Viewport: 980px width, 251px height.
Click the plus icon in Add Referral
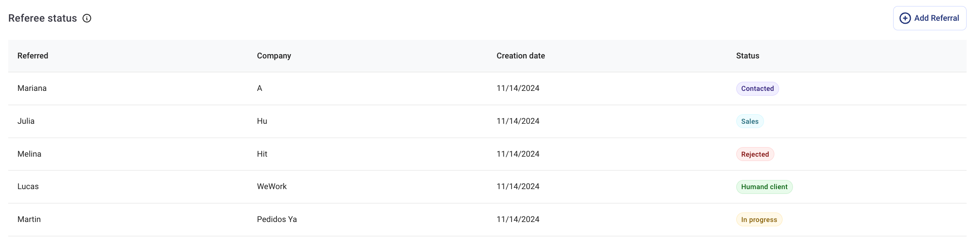point(905,18)
